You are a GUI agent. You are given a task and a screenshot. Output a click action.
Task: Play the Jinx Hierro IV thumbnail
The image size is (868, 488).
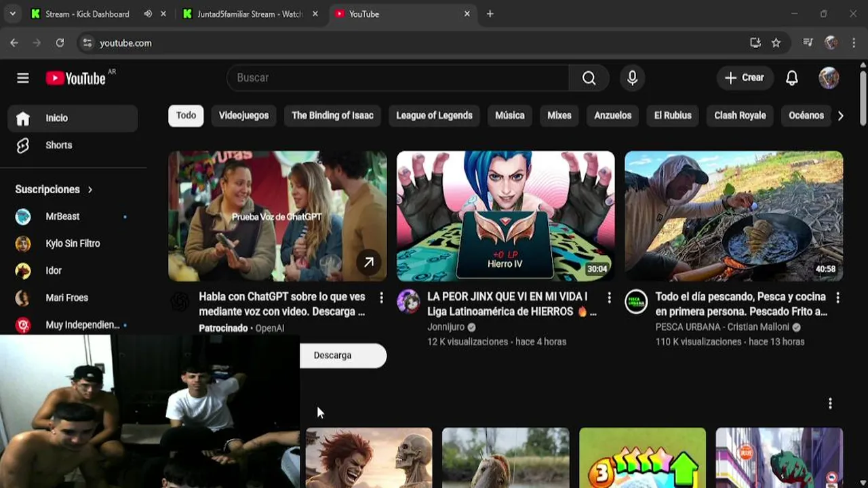coord(506,216)
